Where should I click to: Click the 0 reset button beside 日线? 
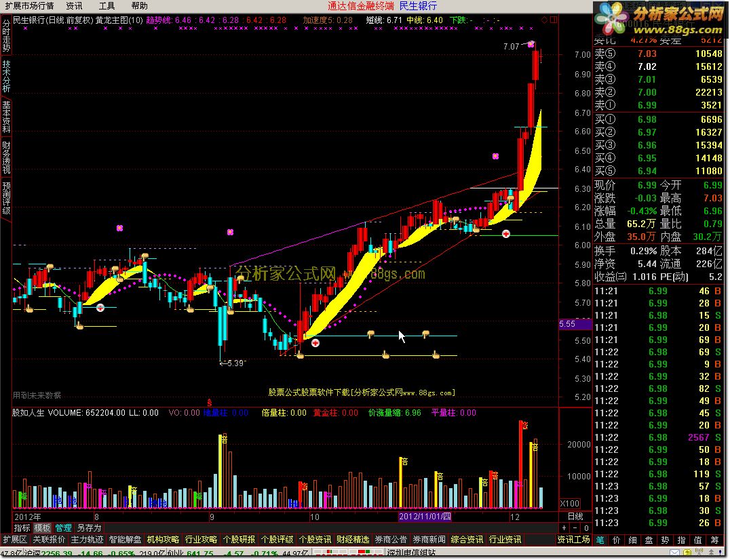pyautogui.click(x=586, y=528)
